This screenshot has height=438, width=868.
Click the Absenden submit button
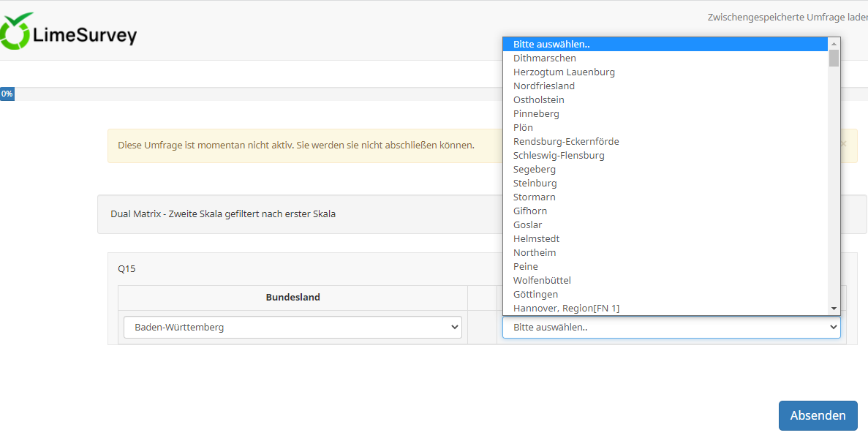point(818,415)
